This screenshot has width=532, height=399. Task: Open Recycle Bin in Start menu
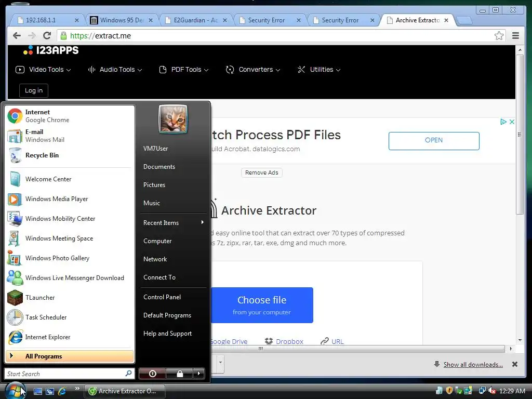click(70, 155)
